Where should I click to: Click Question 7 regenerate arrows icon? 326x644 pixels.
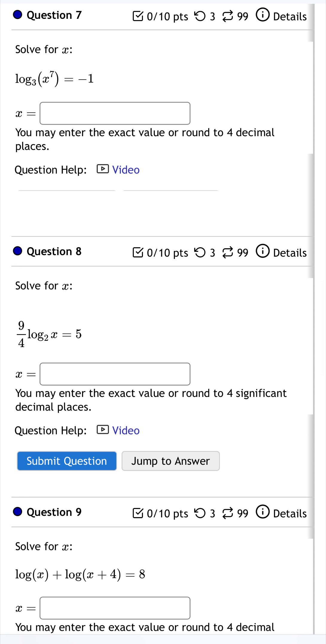(227, 16)
